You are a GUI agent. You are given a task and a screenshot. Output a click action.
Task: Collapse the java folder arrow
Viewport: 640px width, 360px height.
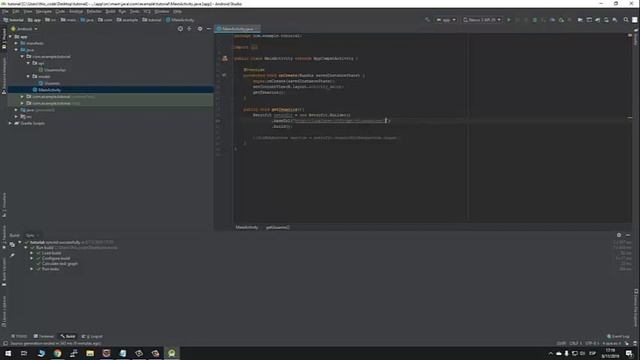click(16, 50)
